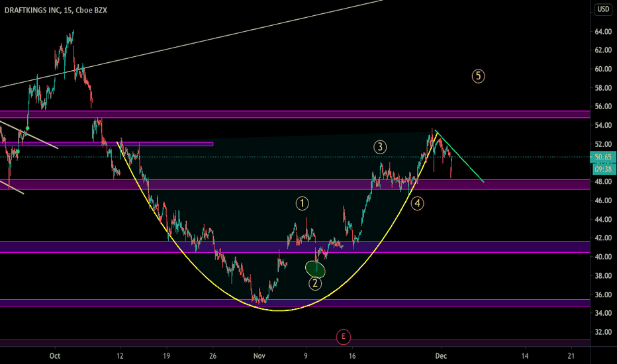Viewport: 617px width, 364px height.
Task: Click the 19 date axis label
Action: (166, 356)
